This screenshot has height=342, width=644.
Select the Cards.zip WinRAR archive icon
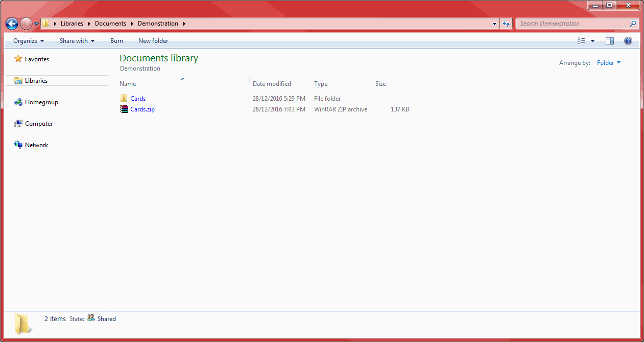pos(124,109)
